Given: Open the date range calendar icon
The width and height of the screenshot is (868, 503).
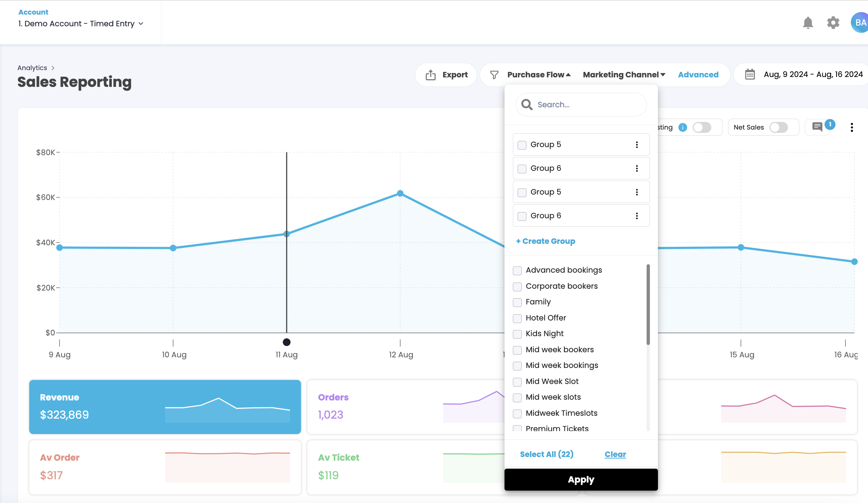Looking at the screenshot, I should tap(750, 74).
